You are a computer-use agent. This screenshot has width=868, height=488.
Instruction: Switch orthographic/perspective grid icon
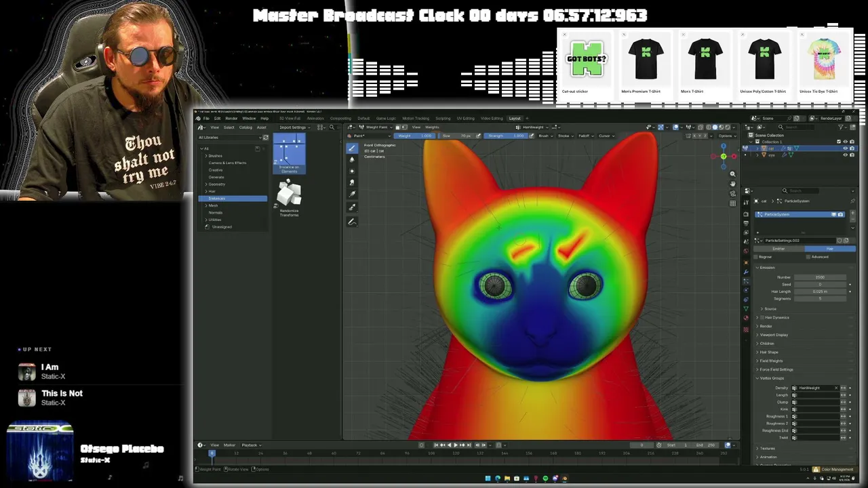tap(732, 203)
